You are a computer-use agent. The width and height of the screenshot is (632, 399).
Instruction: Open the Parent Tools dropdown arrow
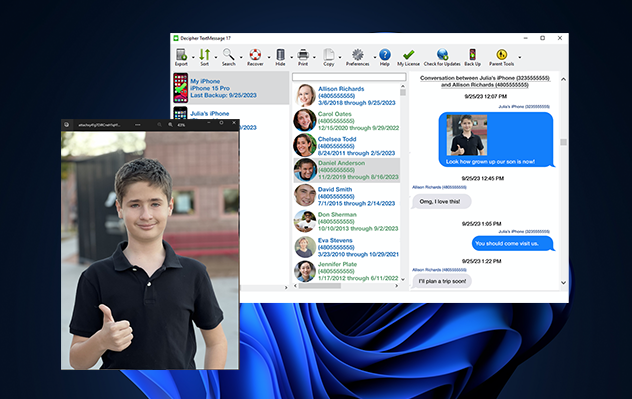coord(520,57)
